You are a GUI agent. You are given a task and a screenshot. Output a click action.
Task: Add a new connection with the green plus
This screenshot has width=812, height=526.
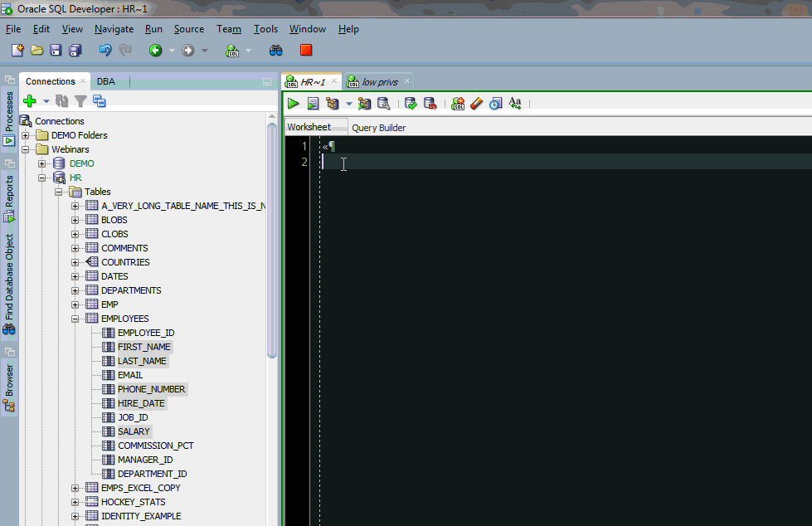[x=30, y=101]
